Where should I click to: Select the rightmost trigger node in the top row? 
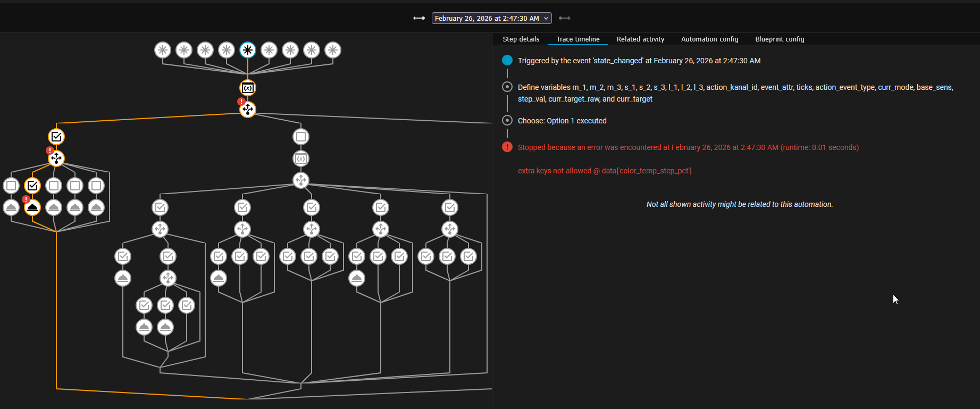pos(333,50)
